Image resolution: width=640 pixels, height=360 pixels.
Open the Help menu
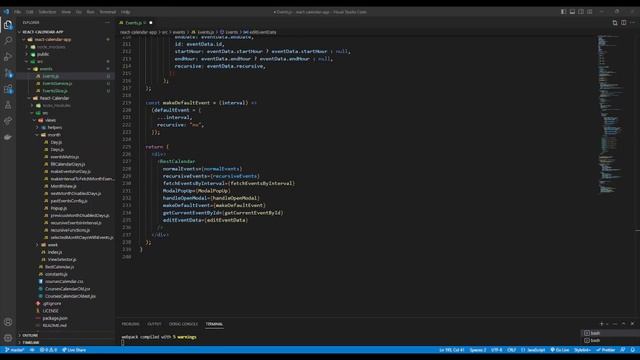(126, 12)
